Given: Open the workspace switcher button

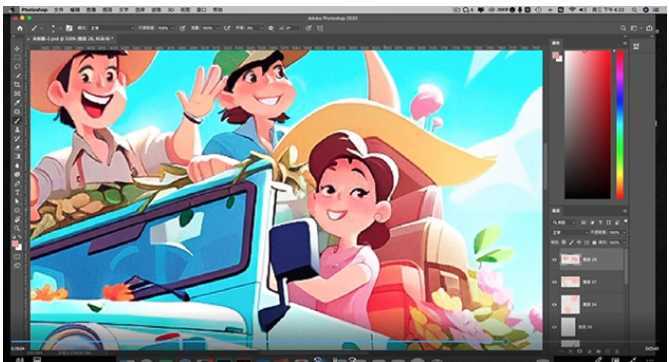Looking at the screenshot, I should [x=634, y=28].
